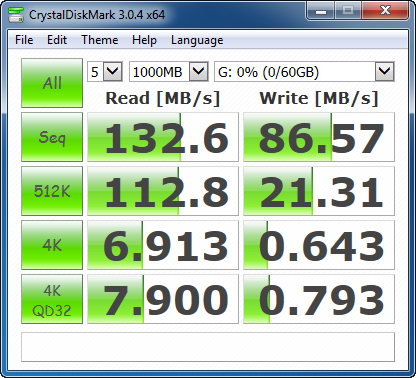The image size is (416, 378).
Task: Click the empty comment field at the bottom
Action: pos(208,347)
